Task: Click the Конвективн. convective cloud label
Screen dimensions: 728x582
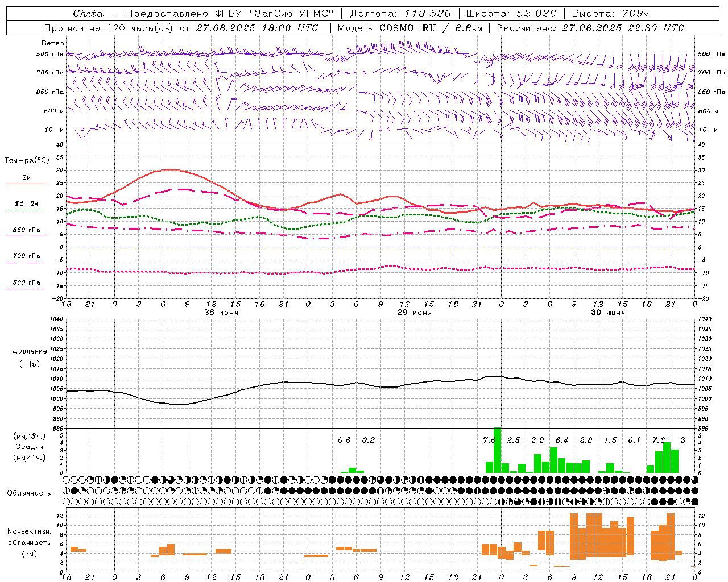Action: [x=30, y=531]
